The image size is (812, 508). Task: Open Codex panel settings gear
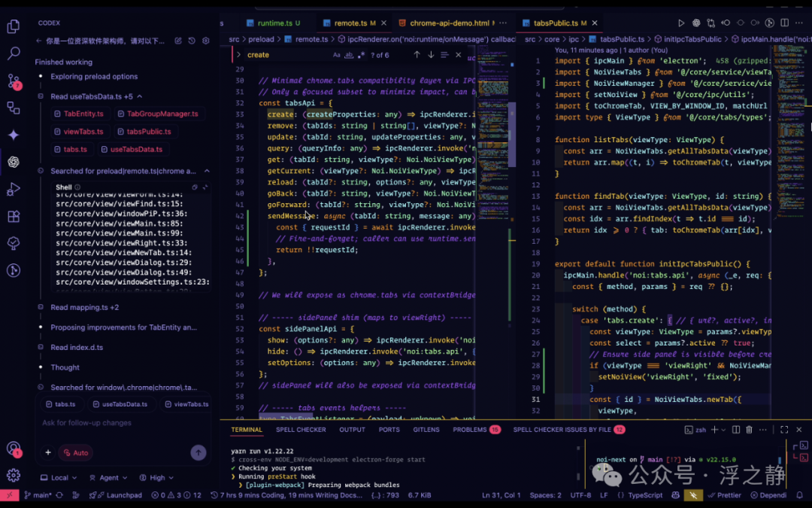click(x=205, y=41)
